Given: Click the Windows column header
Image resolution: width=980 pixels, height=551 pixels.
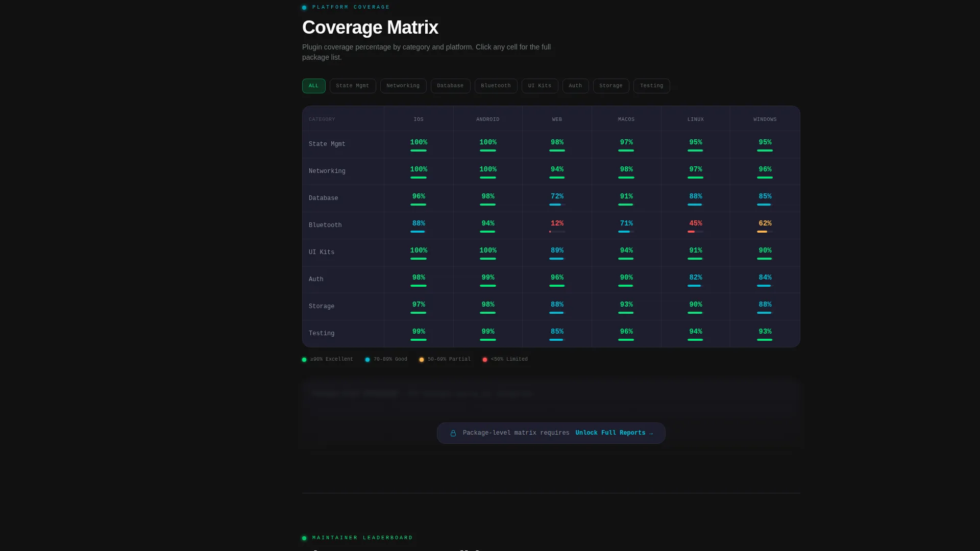Looking at the screenshot, I should (765, 119).
